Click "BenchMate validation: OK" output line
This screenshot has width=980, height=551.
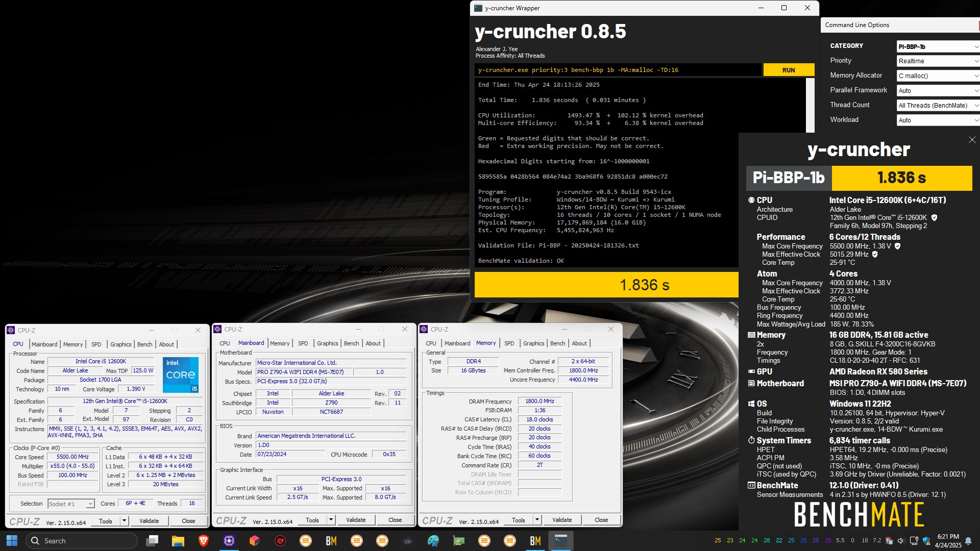coord(521,261)
